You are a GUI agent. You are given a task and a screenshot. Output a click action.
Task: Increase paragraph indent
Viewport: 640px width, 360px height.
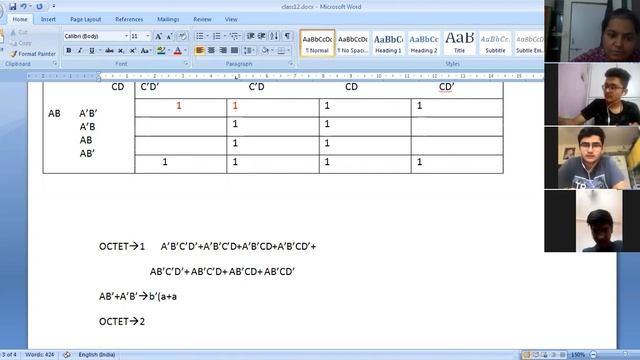pyautogui.click(x=262, y=36)
